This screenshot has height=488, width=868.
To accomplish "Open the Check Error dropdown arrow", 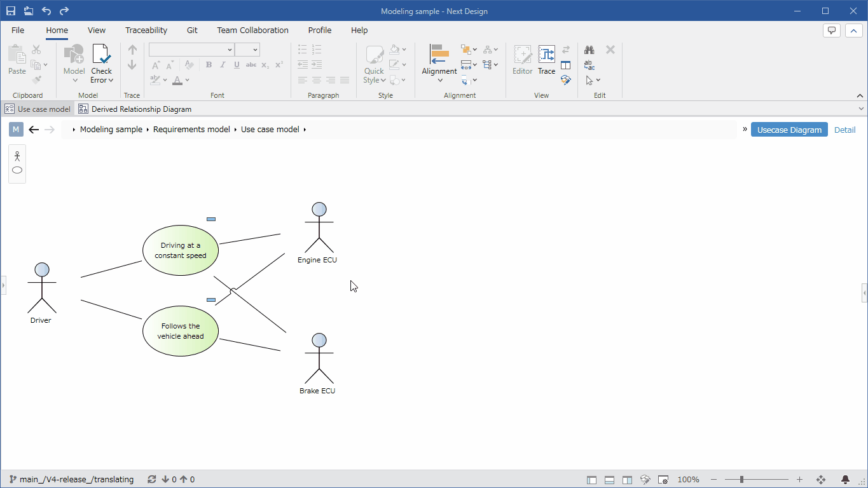I will point(111,81).
